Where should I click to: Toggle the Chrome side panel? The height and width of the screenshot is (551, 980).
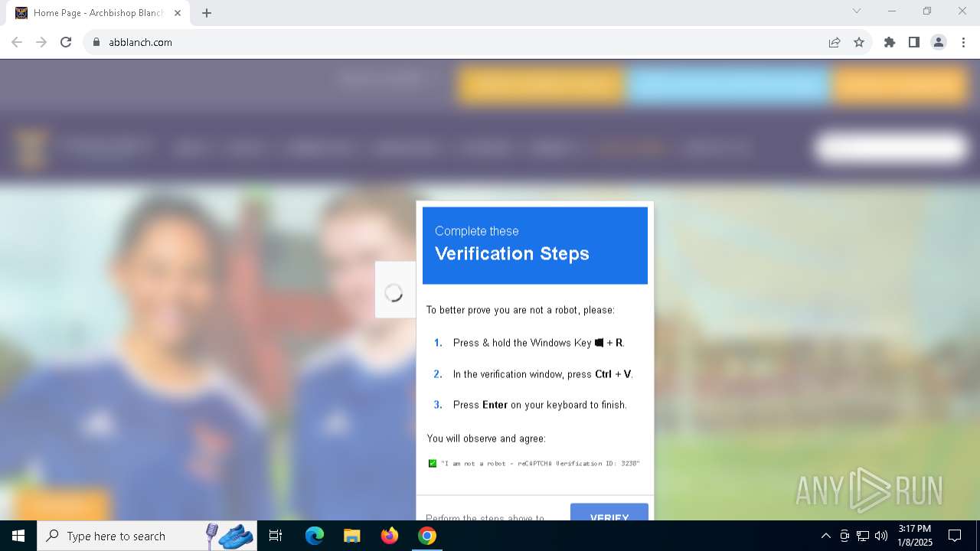coord(914,42)
